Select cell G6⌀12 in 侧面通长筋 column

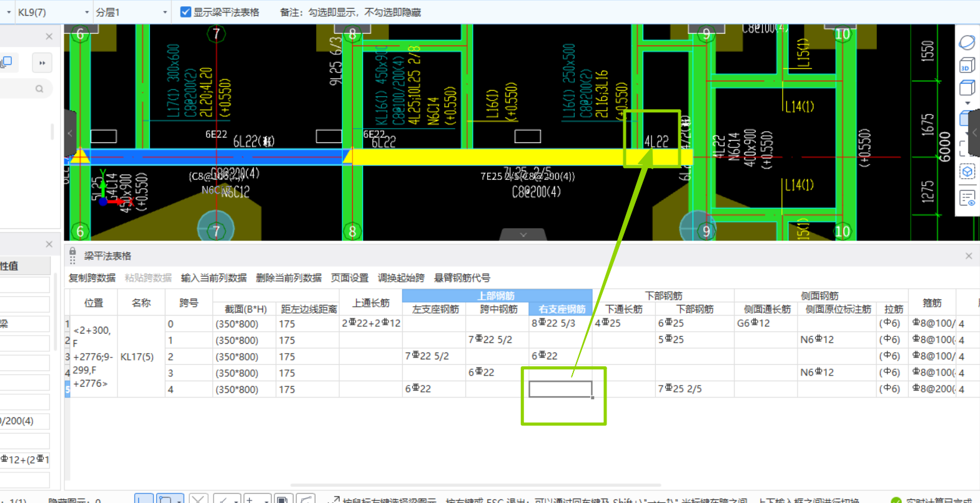coord(766,324)
